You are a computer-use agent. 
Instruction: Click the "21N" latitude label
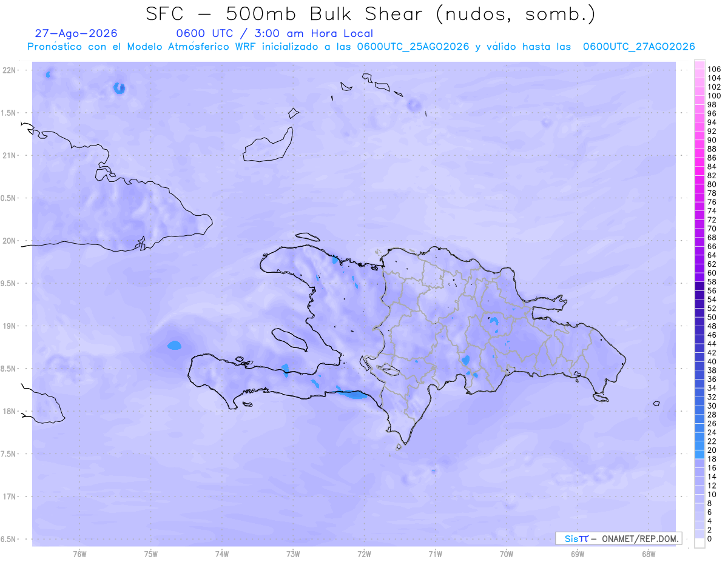pos(10,155)
